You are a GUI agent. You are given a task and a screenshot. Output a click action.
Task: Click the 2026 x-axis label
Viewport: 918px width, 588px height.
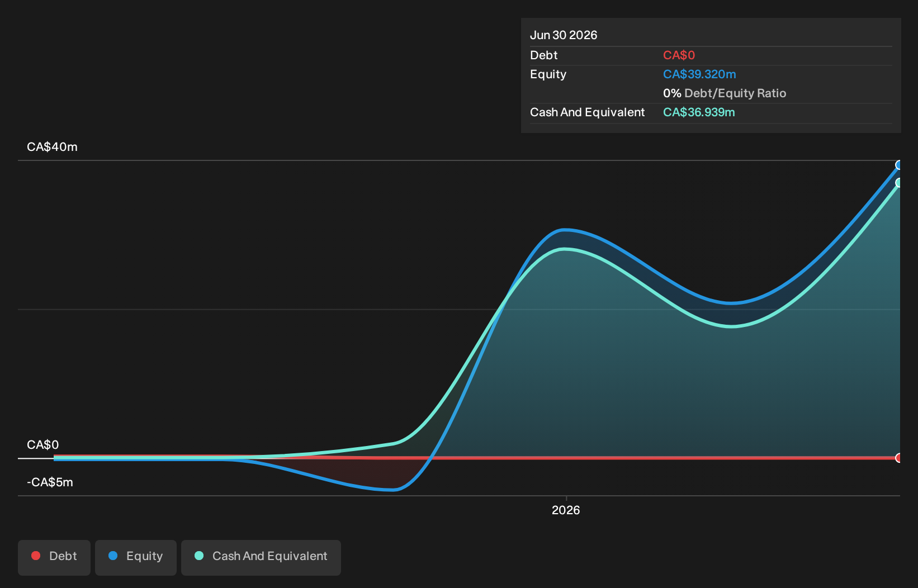pos(566,510)
